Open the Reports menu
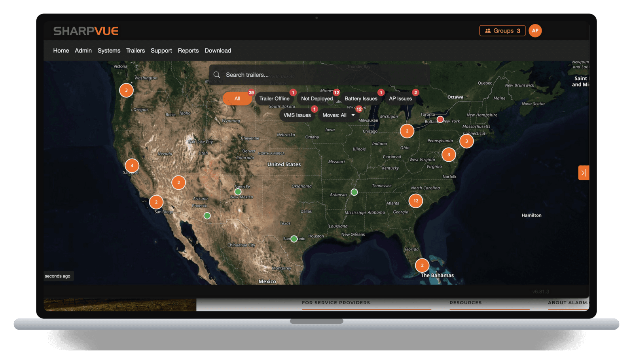This screenshot has height=364, width=633. pyautogui.click(x=188, y=51)
